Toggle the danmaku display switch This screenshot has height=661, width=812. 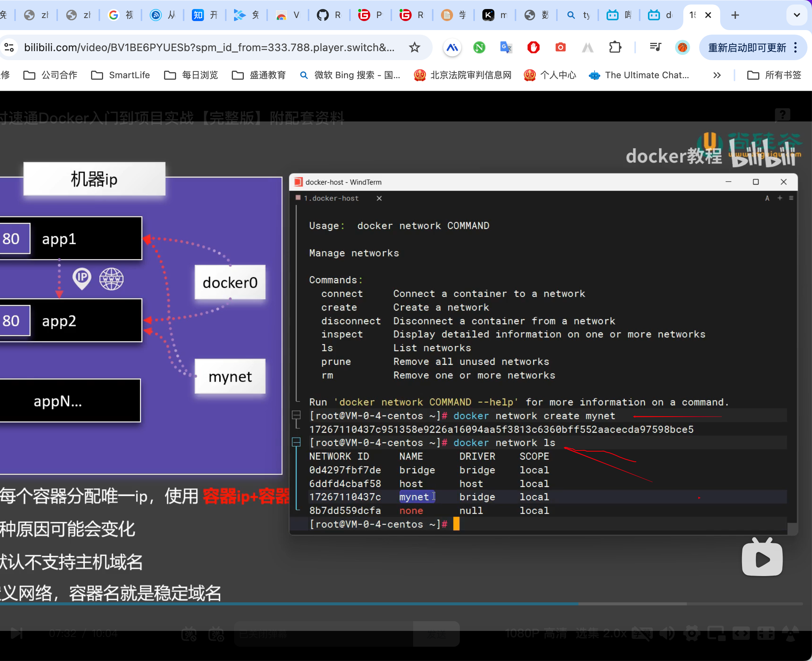tap(189, 634)
